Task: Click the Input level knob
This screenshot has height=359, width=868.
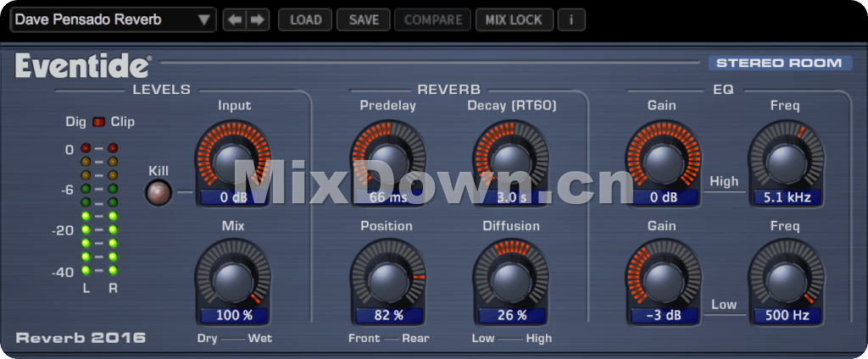Action: click(234, 158)
